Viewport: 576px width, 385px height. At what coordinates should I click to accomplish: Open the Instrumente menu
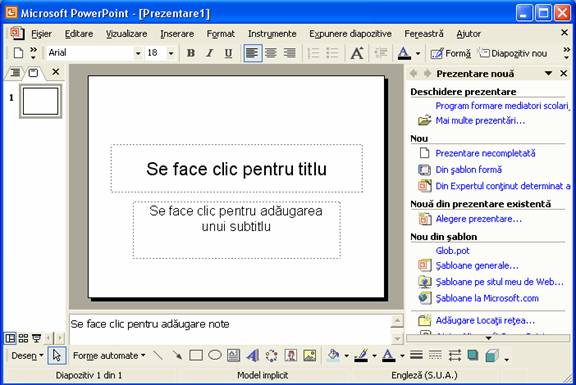click(x=272, y=34)
